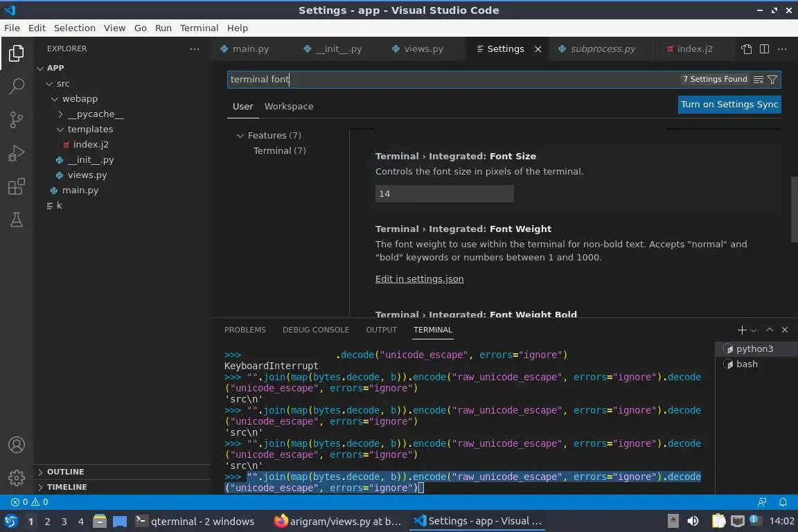Switch to Workspace settings tab

pyautogui.click(x=289, y=107)
